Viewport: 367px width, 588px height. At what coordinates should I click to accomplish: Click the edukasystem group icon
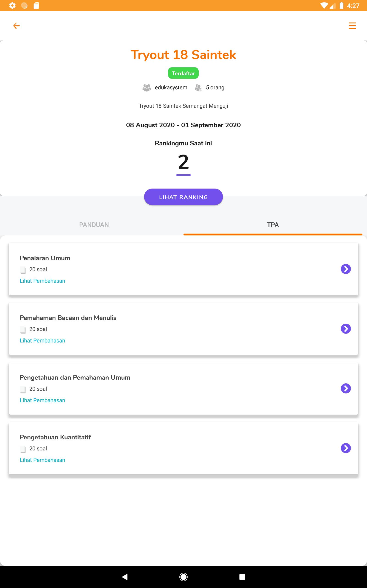coord(147,88)
